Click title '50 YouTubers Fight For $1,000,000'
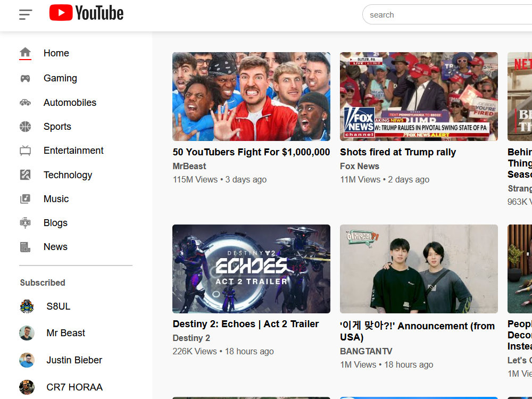532x399 pixels. [x=251, y=152]
